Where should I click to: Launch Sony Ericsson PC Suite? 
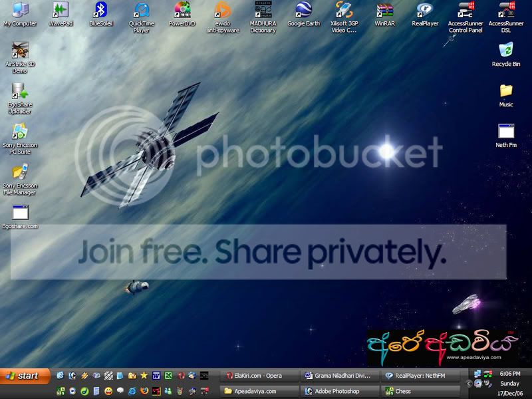20,139
